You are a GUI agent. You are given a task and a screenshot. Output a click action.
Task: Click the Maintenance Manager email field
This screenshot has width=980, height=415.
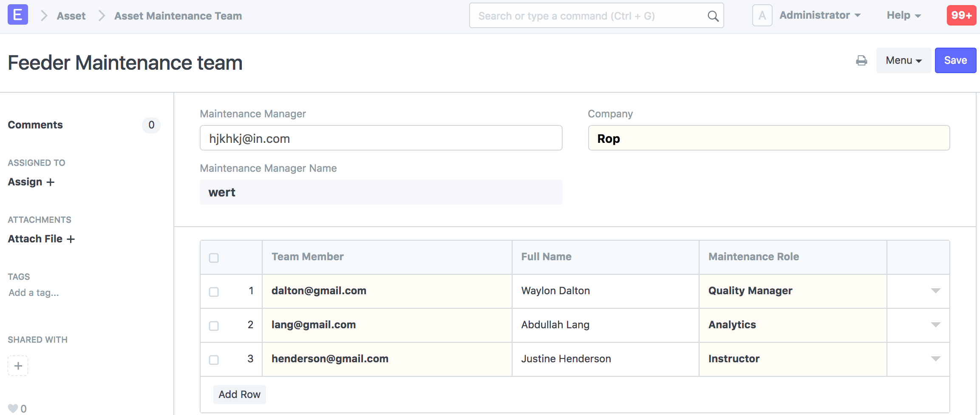tap(381, 138)
